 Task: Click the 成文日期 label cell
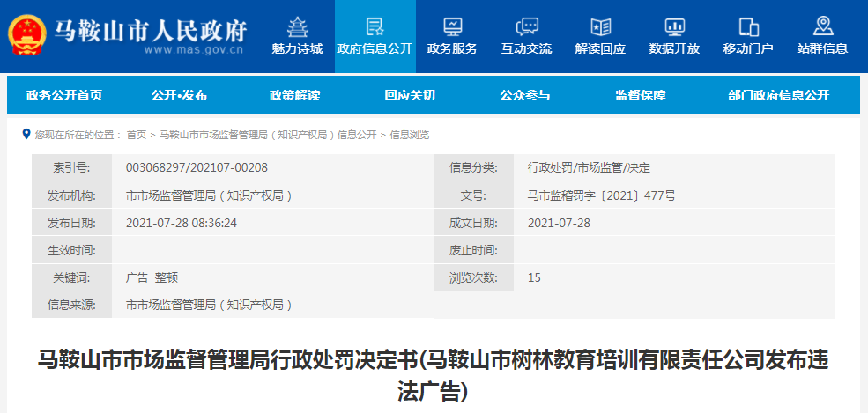pos(474,223)
